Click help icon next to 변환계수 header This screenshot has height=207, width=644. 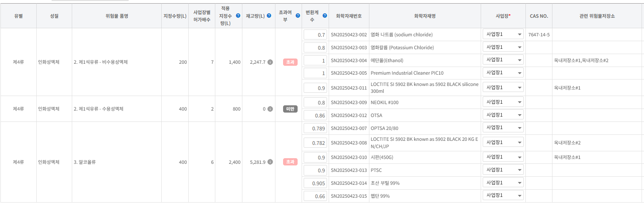point(325,16)
